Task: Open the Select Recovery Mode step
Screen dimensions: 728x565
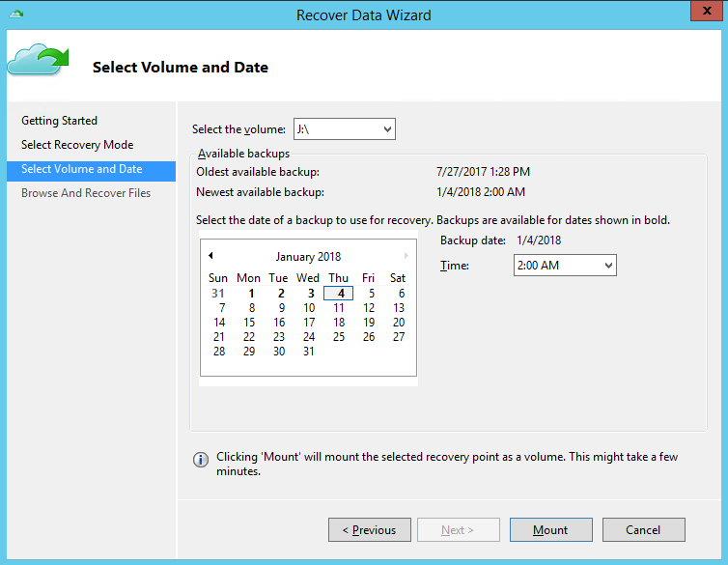Action: pos(77,145)
